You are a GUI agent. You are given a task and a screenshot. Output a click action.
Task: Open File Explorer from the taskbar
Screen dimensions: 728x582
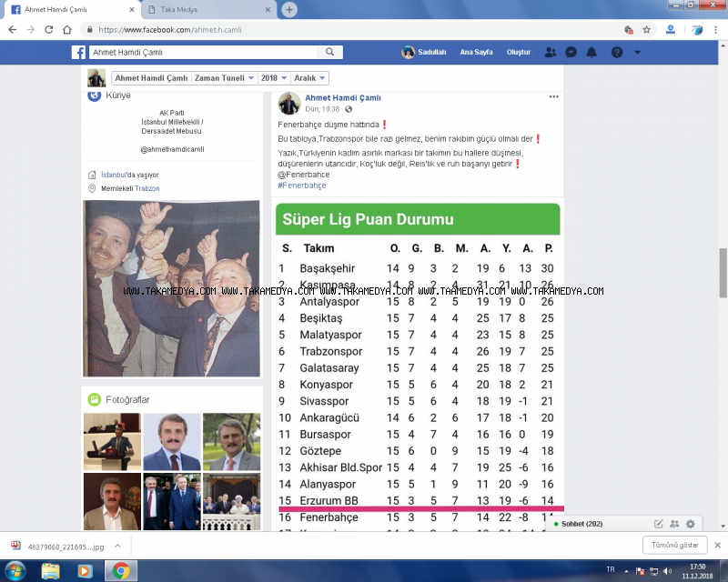(x=50, y=571)
